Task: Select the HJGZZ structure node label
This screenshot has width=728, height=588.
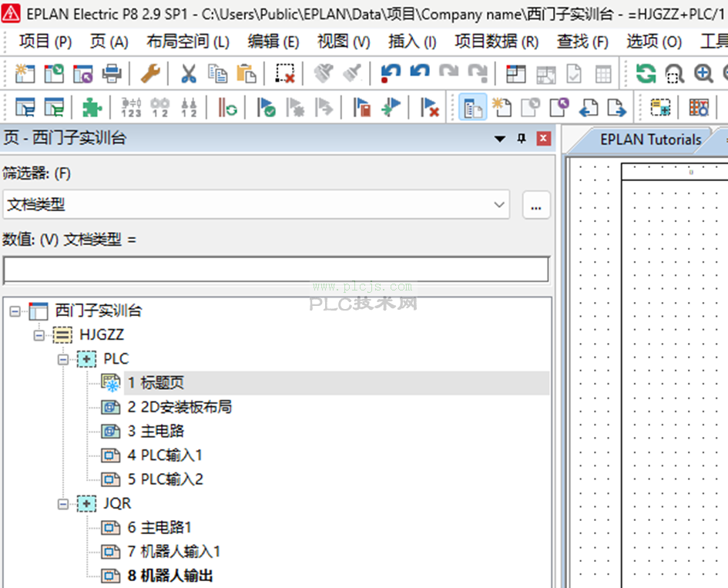Action: pyautogui.click(x=102, y=335)
